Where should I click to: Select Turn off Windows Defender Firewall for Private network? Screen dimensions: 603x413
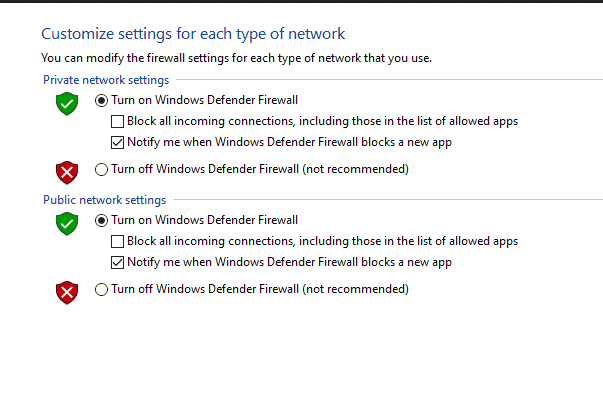click(x=101, y=169)
